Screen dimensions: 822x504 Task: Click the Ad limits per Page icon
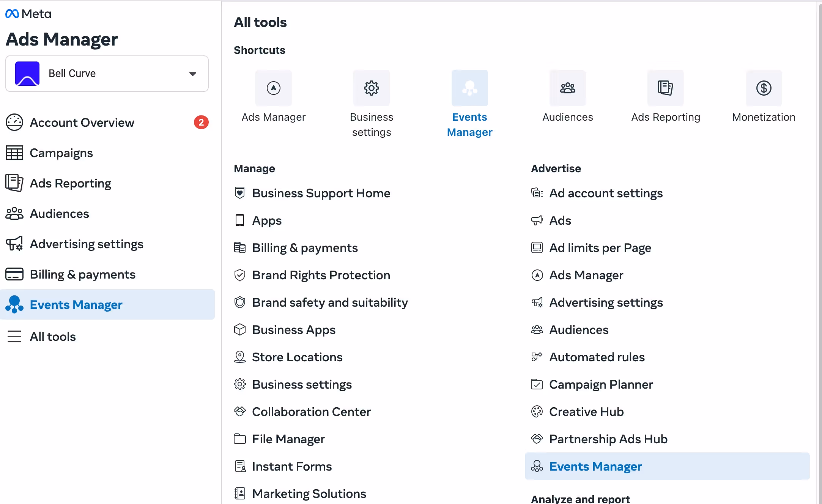click(x=537, y=248)
